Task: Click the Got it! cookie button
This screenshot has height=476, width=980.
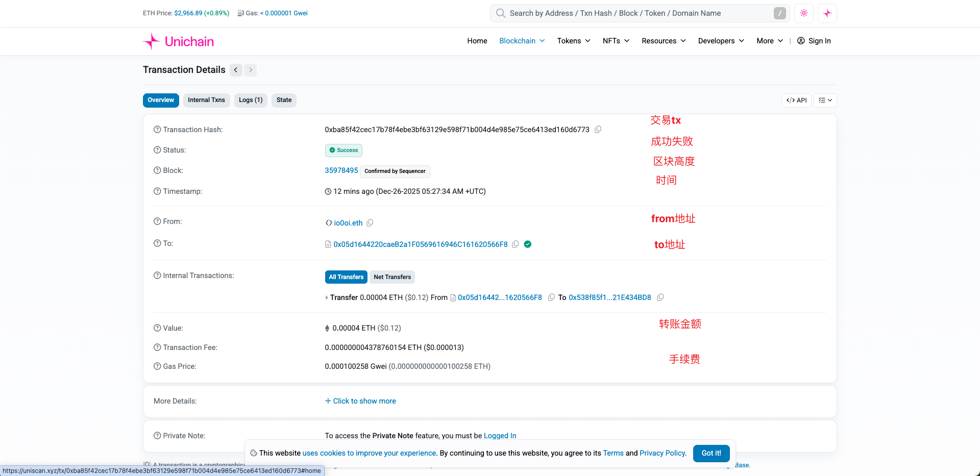Action: [711, 453]
